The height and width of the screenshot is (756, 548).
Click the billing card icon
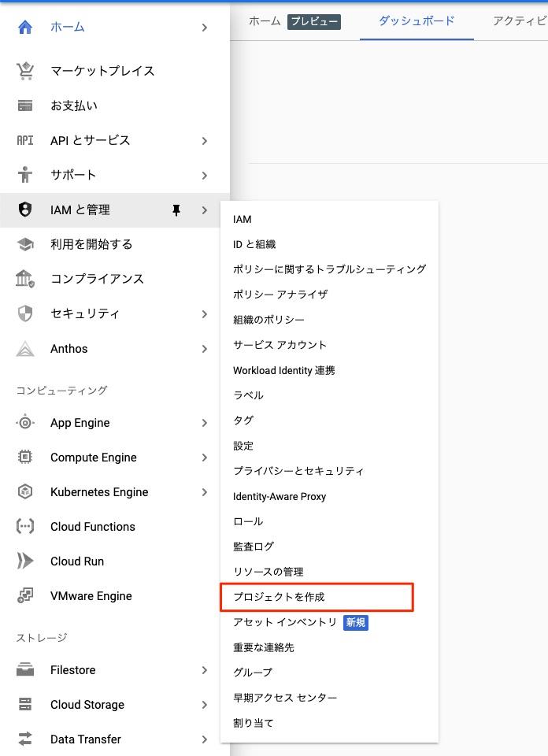point(25,106)
